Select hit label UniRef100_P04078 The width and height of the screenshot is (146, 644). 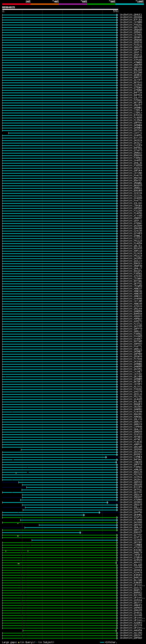(x=131, y=175)
